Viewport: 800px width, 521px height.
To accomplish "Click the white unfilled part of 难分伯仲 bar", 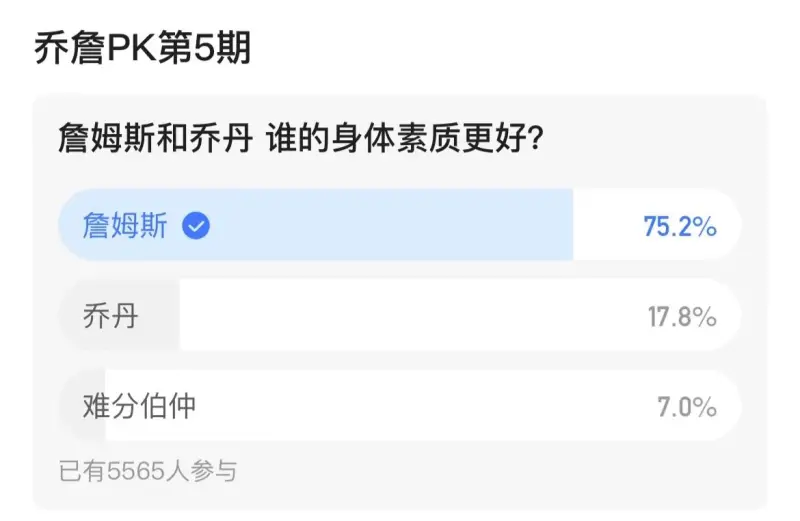I will [x=423, y=406].
